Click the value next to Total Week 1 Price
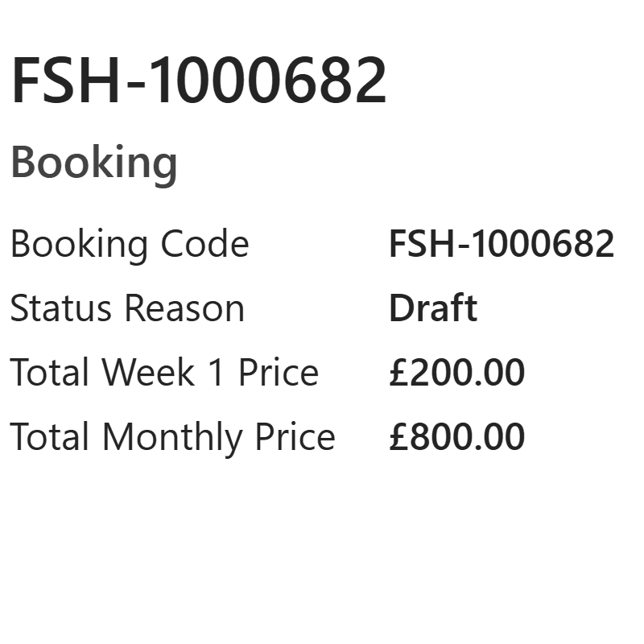Image resolution: width=644 pixels, height=644 pixels. 456,373
